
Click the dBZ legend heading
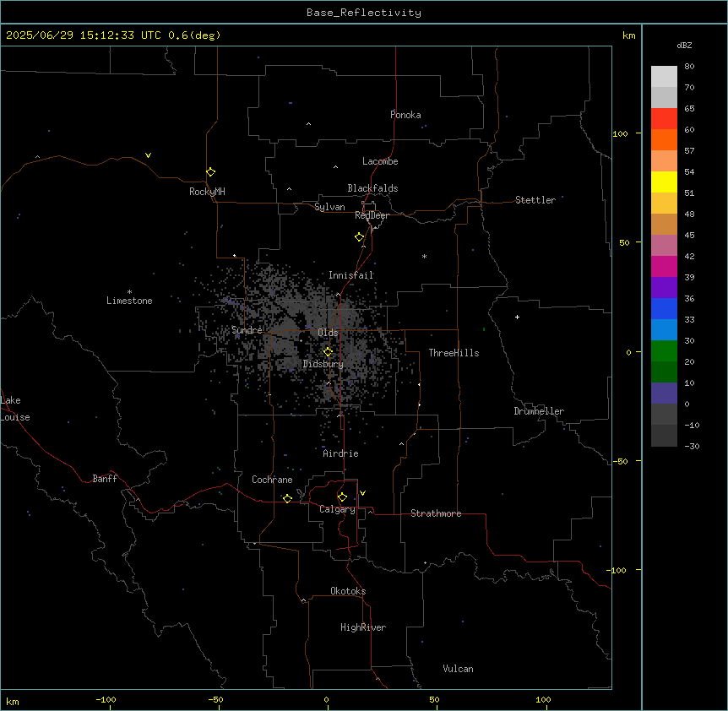click(684, 46)
